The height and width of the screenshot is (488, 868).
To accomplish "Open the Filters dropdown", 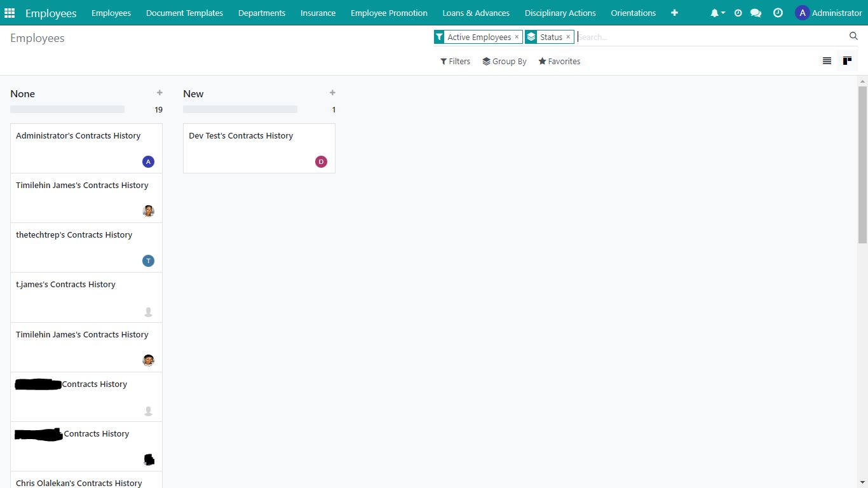I will (x=455, y=61).
